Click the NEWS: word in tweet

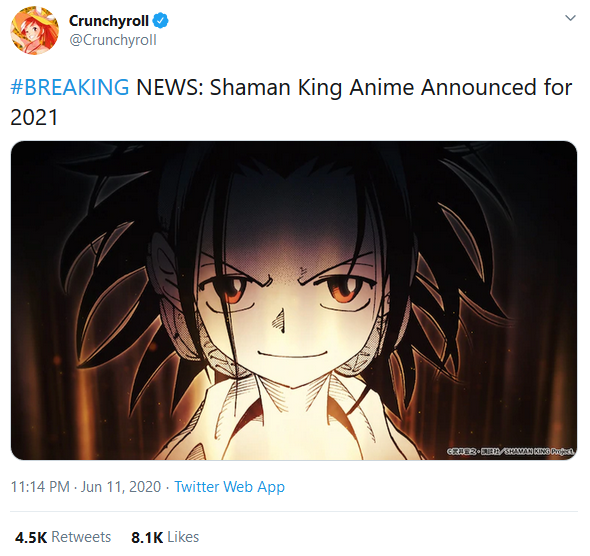tap(170, 87)
